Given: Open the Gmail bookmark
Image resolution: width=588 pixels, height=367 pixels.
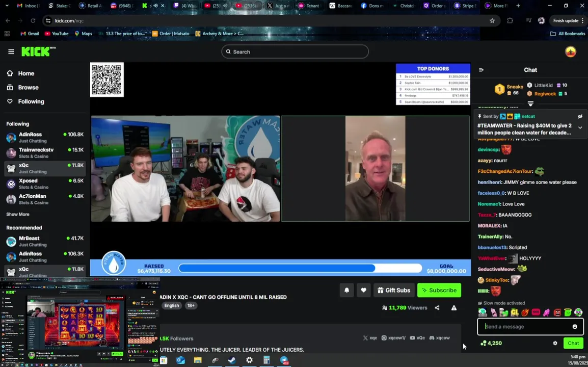Looking at the screenshot, I should point(30,34).
